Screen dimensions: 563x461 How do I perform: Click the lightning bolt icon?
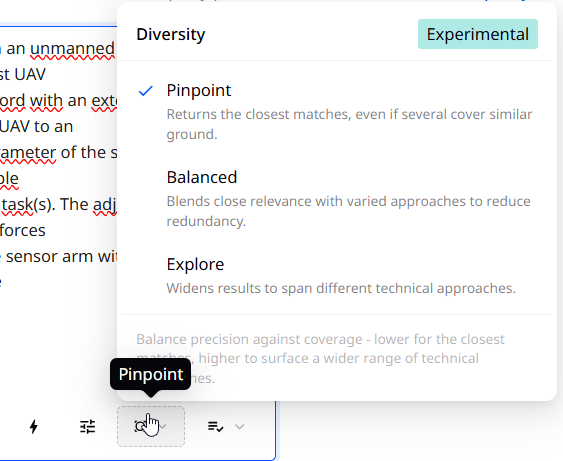(x=33, y=427)
